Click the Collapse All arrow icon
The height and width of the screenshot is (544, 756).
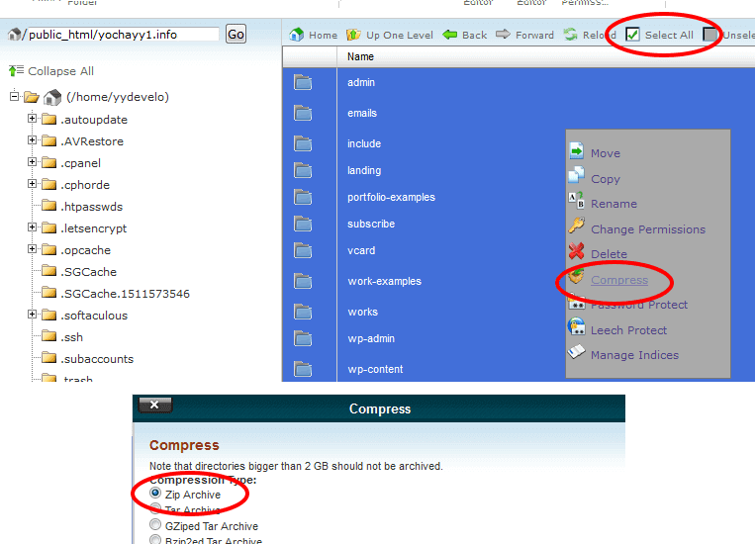click(16, 71)
